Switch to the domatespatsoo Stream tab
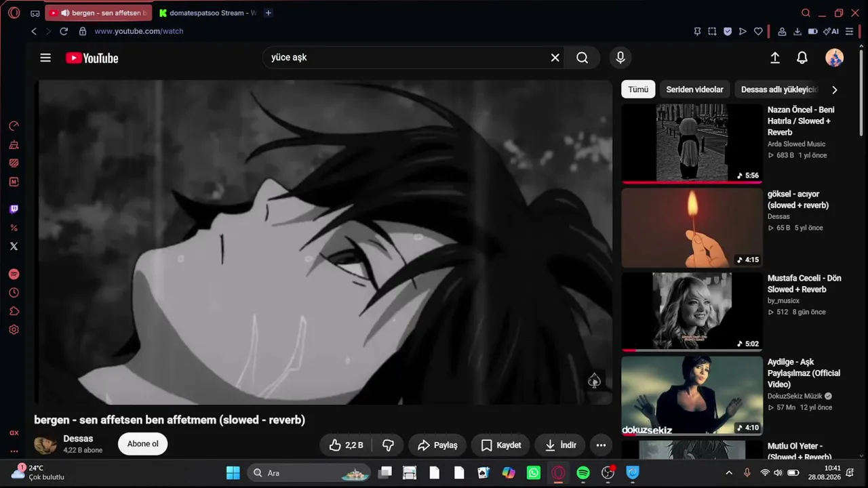This screenshot has width=868, height=488. (208, 13)
